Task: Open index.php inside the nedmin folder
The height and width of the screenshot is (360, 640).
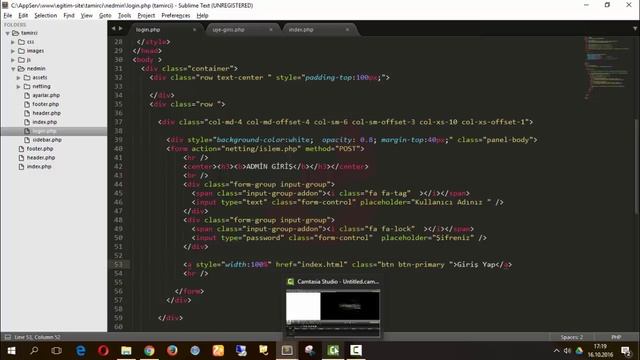Action: pyautogui.click(x=44, y=122)
